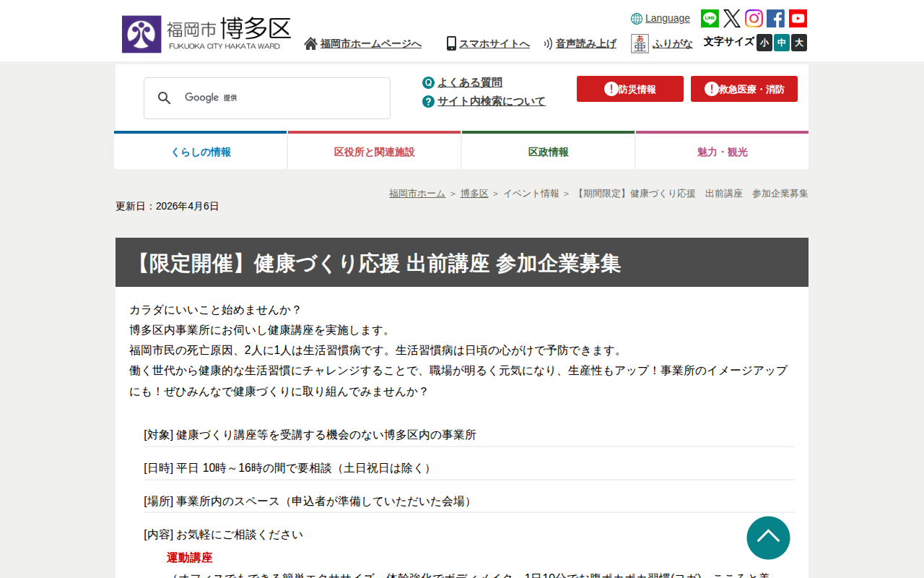924x578 pixels.
Task: Click the カラダにいいこと始めませんか？ line
Action: [215, 310]
